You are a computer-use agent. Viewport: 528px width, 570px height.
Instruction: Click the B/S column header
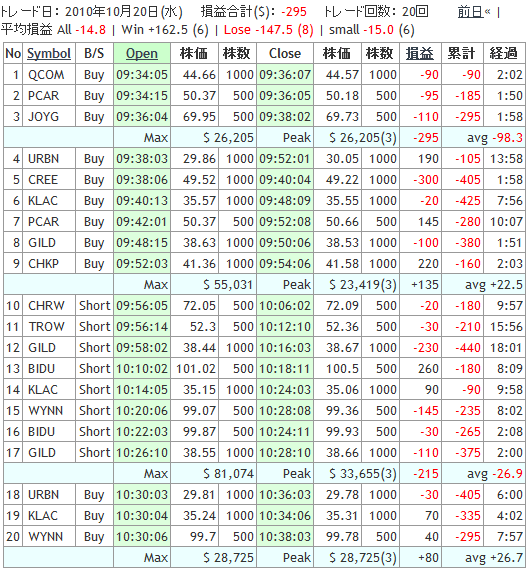[x=94, y=53]
